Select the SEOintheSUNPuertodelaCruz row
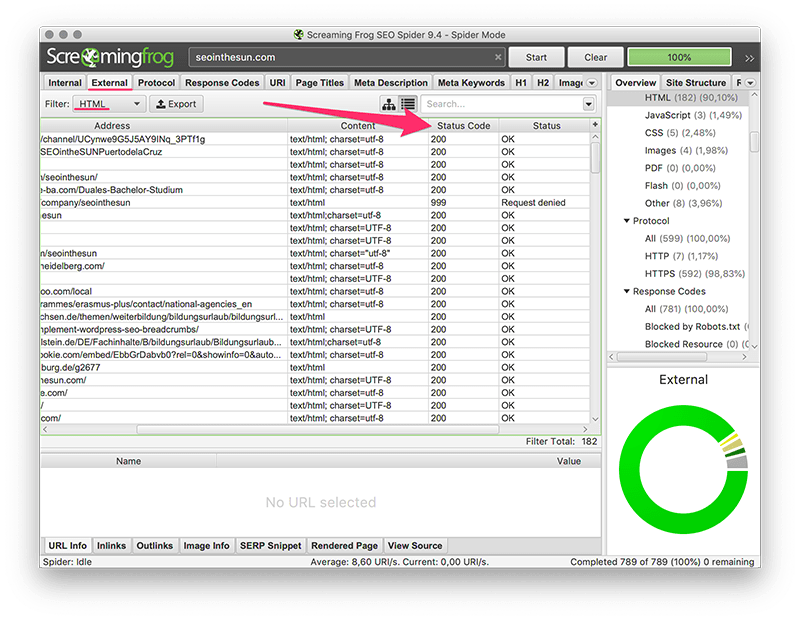The height and width of the screenshot is (620, 800). (315, 152)
